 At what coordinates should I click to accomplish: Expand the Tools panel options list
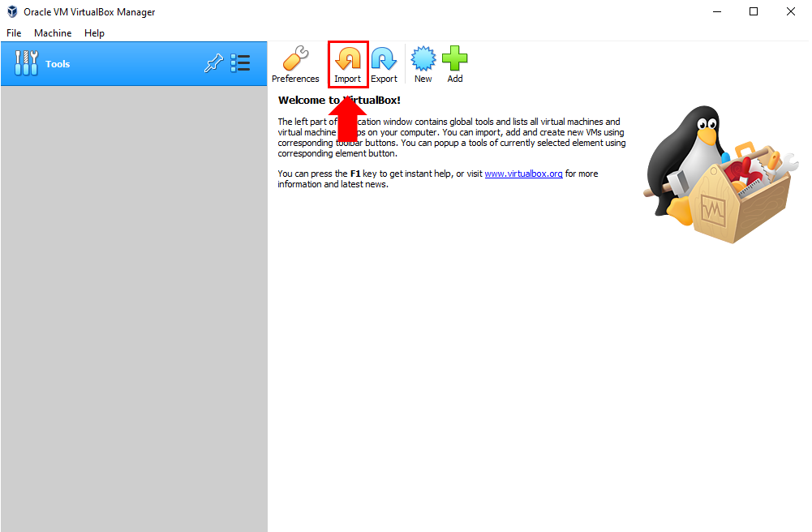point(240,62)
